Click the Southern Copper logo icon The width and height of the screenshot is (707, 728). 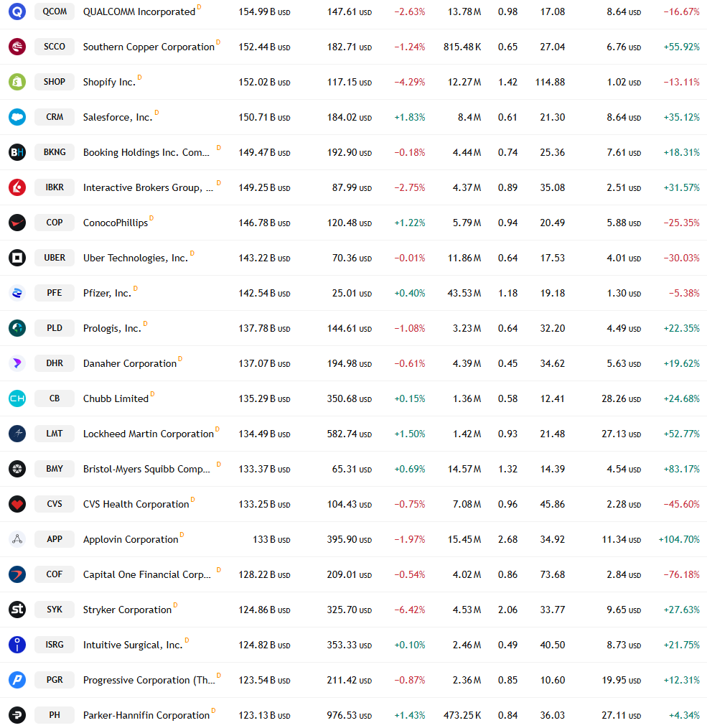point(17,47)
